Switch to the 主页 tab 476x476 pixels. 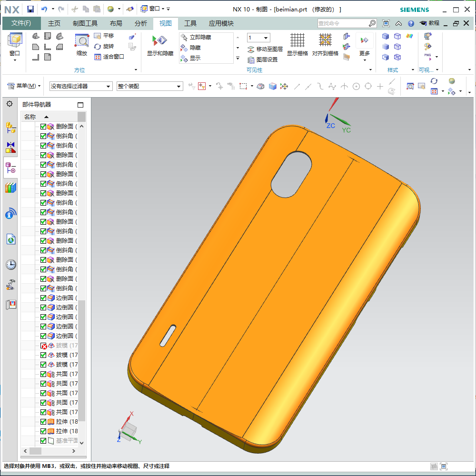click(x=54, y=23)
